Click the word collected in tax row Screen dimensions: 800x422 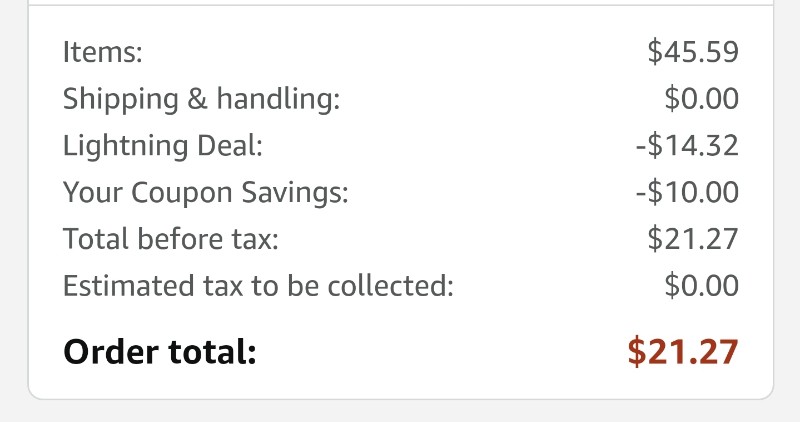[x=390, y=286]
